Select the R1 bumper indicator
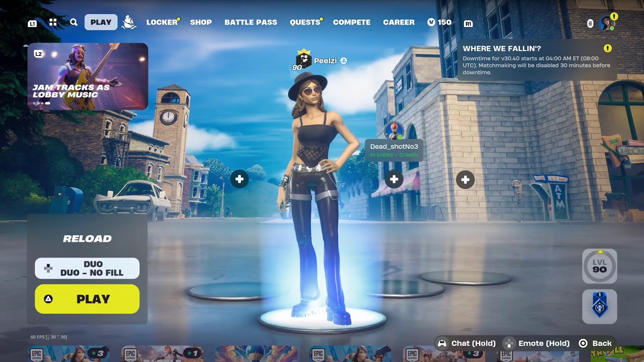This screenshot has height=362, width=644. point(468,23)
